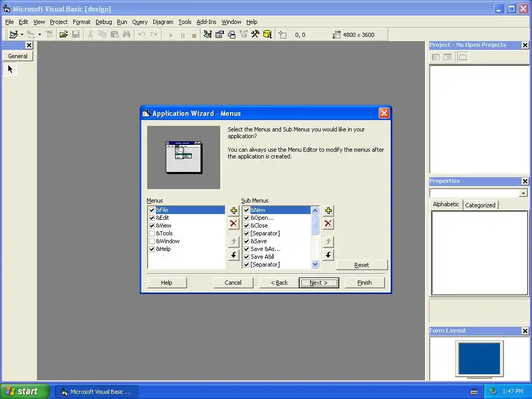This screenshot has width=532, height=399.
Task: Move selected sub menu down with arrow
Action: click(x=328, y=255)
